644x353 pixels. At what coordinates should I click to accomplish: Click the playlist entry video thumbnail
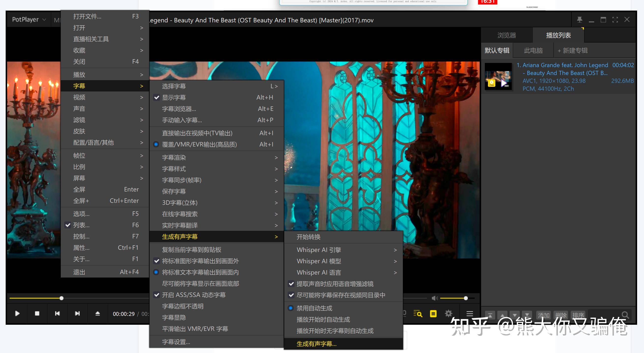pyautogui.click(x=498, y=77)
